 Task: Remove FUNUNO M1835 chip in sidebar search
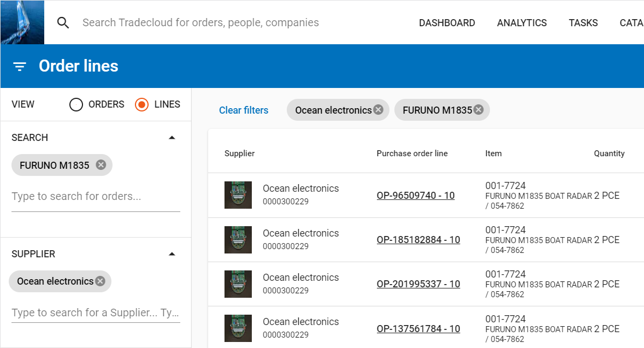[x=101, y=165]
